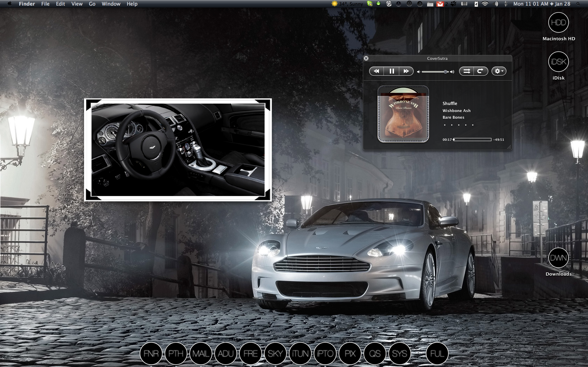Click the FUL trash dock icon
Screen dimensions: 588x367
pos(437,353)
